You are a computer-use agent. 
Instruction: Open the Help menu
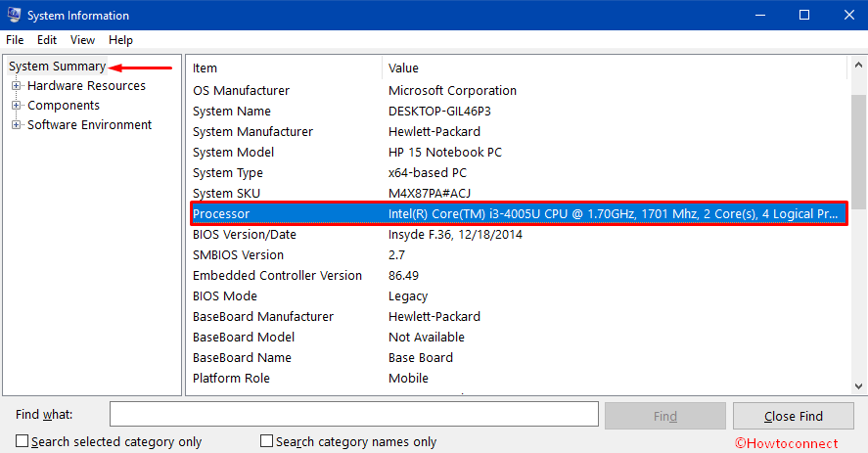pyautogui.click(x=120, y=40)
